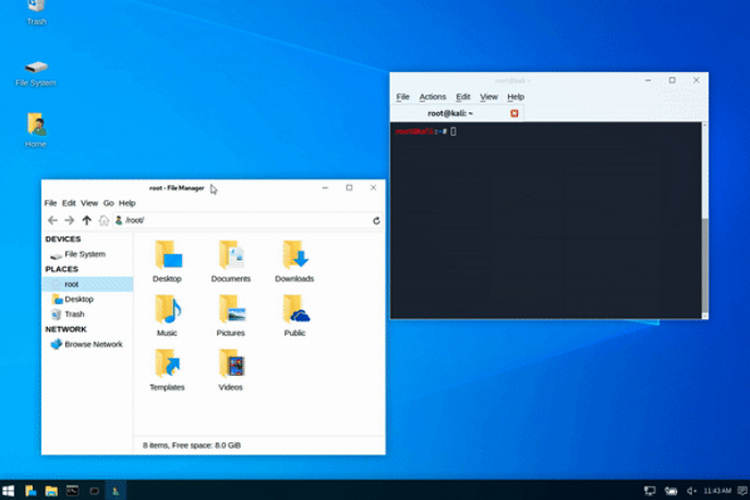This screenshot has width=750, height=500.
Task: Open the terminal View menu
Action: pyautogui.click(x=489, y=97)
